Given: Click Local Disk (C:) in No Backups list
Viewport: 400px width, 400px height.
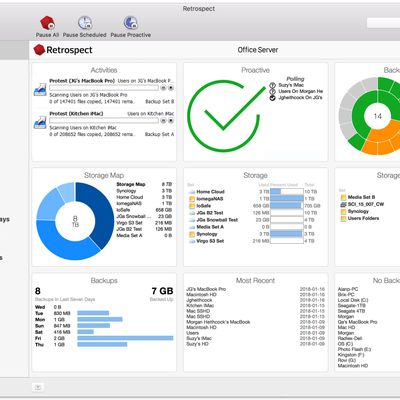Looking at the screenshot, I should tap(353, 300).
